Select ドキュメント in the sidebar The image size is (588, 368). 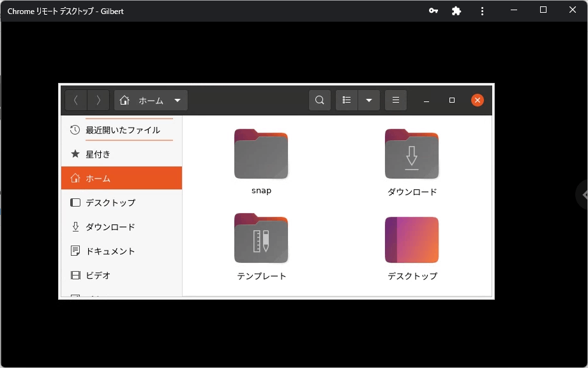click(121, 251)
